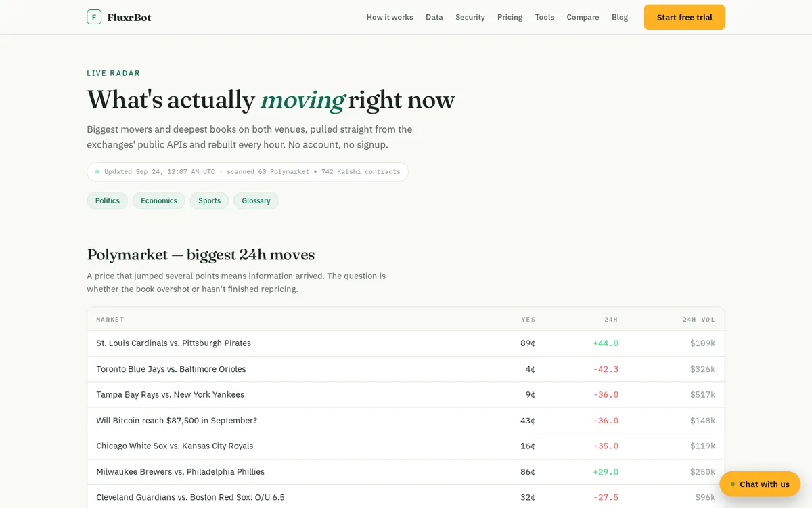This screenshot has height=508, width=812.
Task: Click the 16¢ yes price
Action: tap(528, 446)
